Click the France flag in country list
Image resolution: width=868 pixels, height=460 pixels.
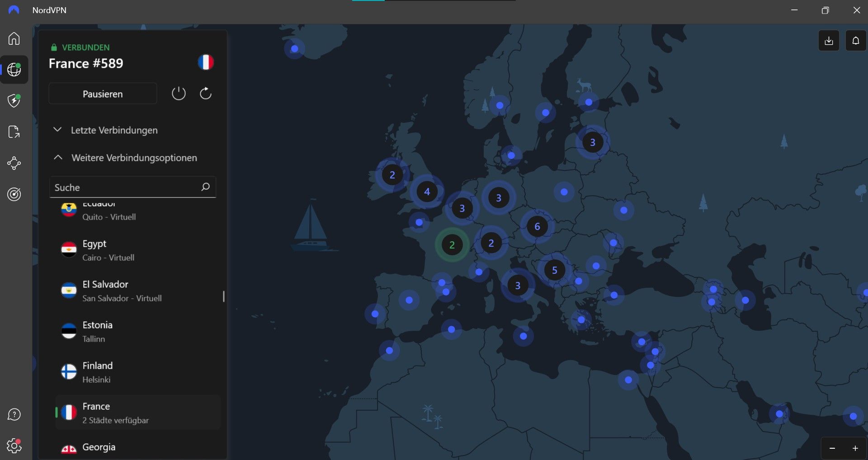pos(69,412)
